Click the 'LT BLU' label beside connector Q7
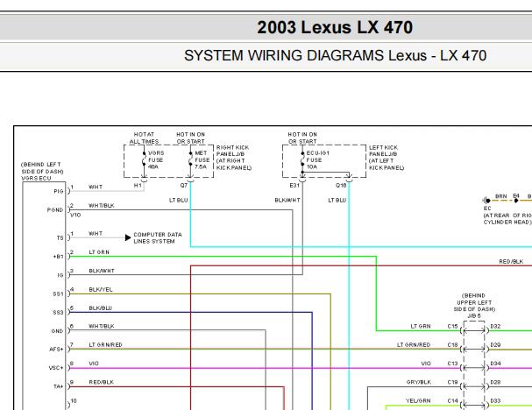532x410 pixels. (179, 201)
